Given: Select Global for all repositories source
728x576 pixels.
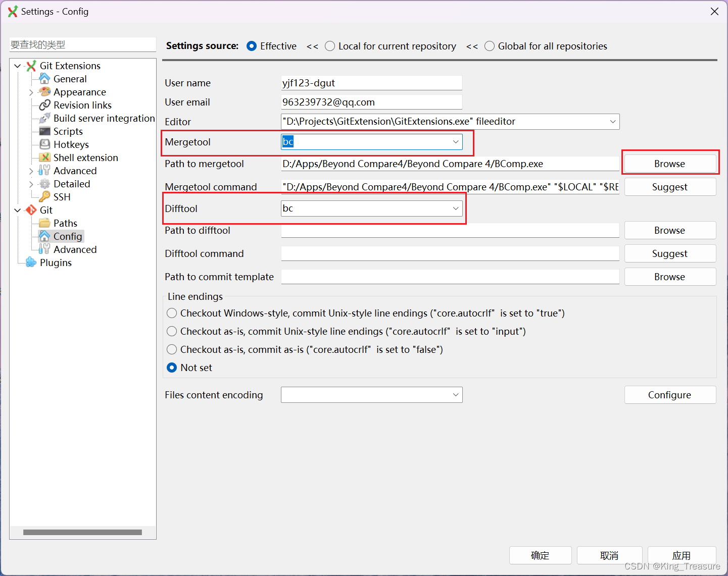Looking at the screenshot, I should click(490, 46).
